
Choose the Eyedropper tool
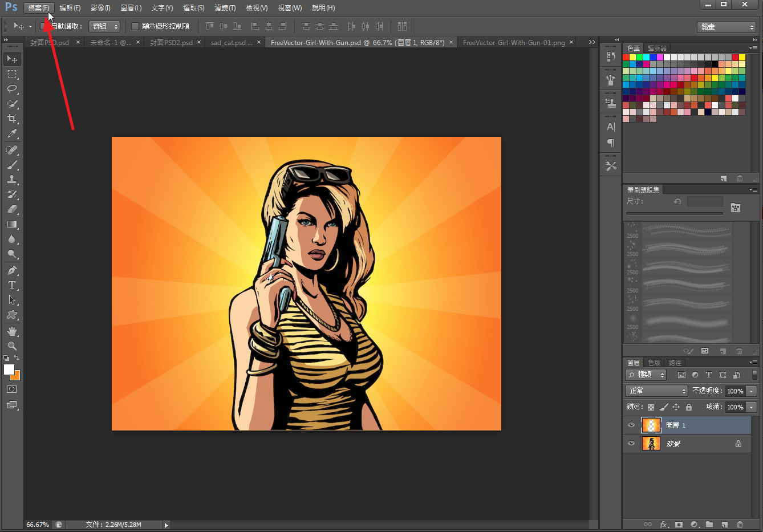[x=12, y=133]
